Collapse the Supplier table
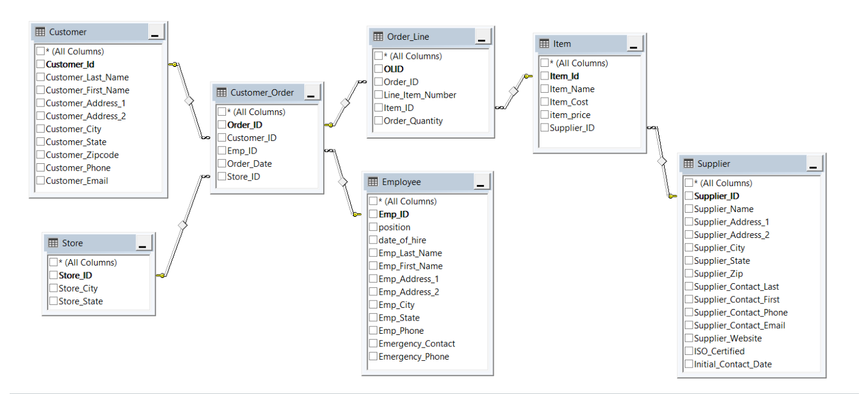868x394 pixels. [x=815, y=163]
